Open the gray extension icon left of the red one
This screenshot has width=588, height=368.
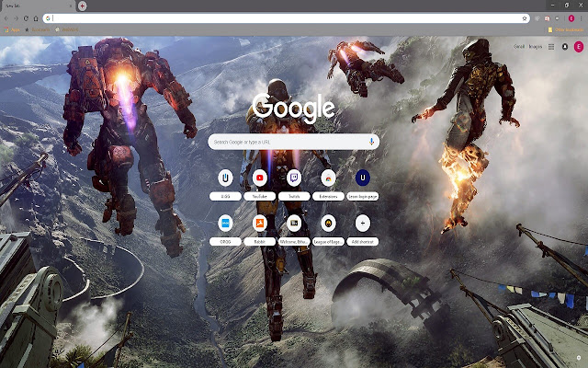(537, 18)
